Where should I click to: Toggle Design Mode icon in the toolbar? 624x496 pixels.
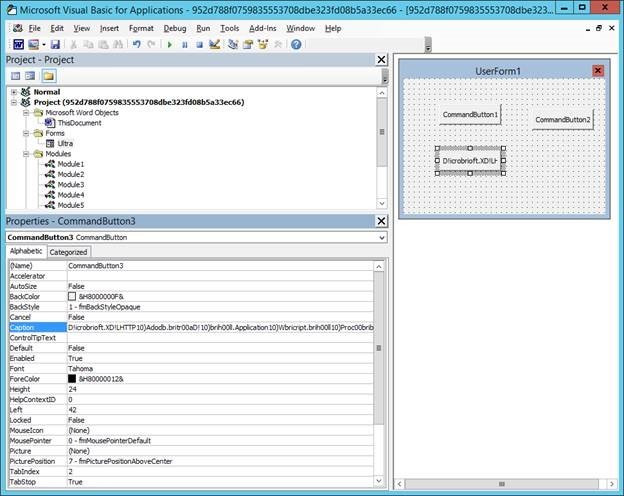214,45
